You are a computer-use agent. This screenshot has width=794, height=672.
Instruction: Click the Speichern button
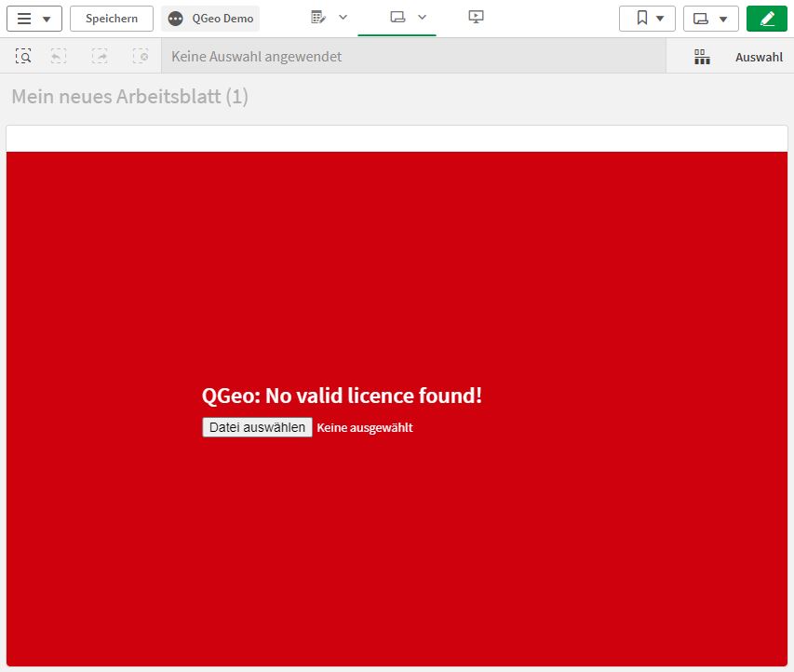112,19
